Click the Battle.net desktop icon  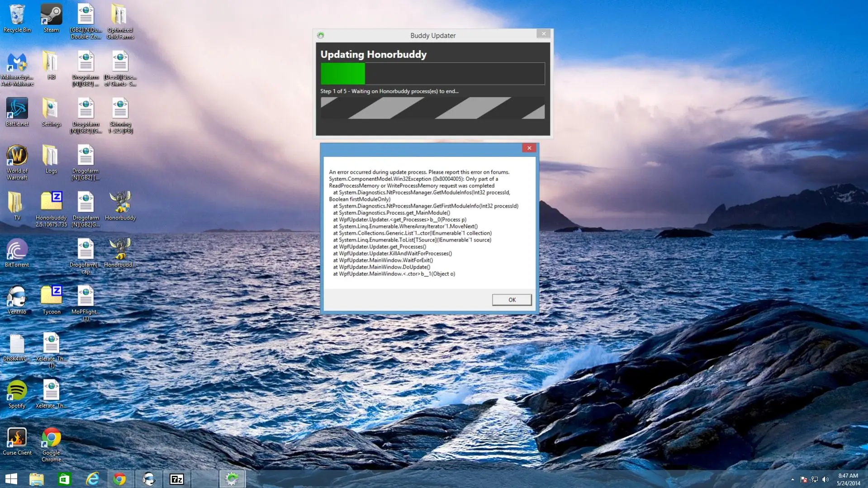17,112
